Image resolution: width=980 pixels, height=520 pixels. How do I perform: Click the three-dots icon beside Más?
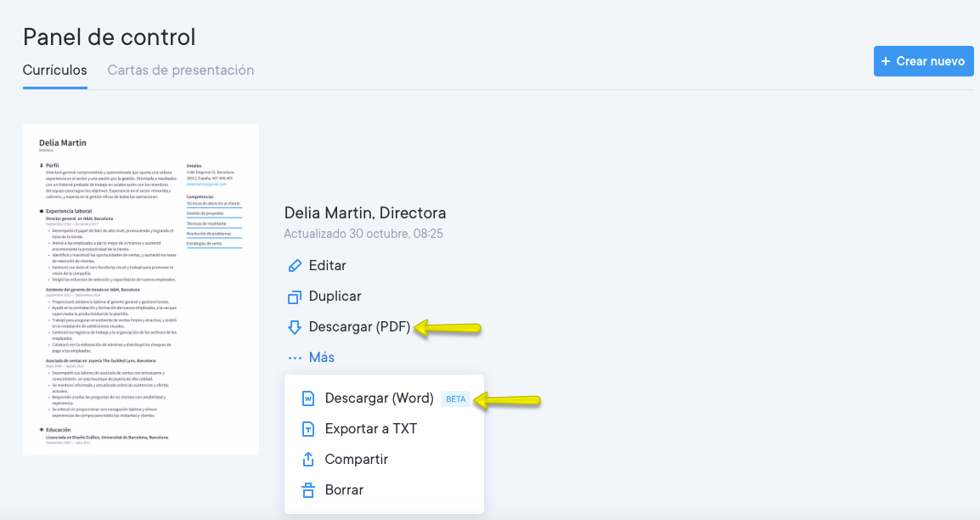(295, 358)
